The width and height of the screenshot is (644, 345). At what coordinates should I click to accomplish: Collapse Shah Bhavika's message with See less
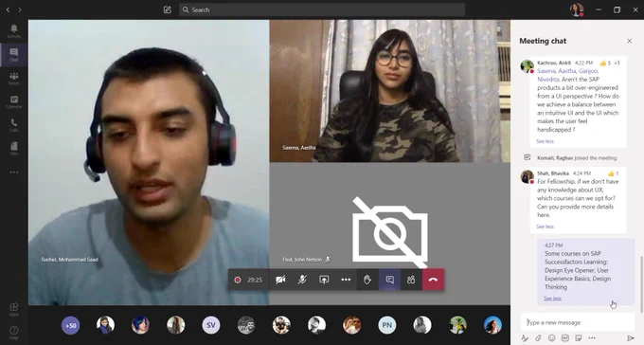coord(545,227)
